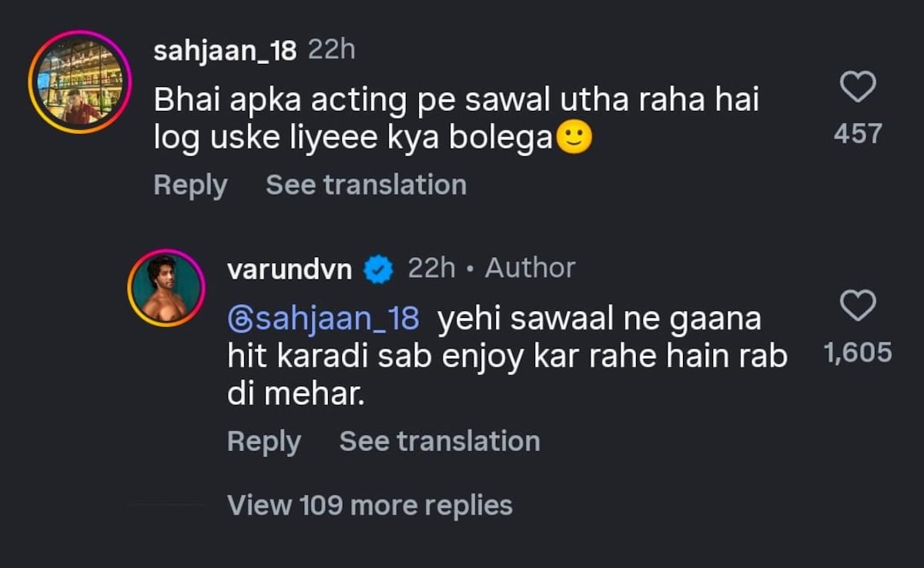This screenshot has height=568, width=924.
Task: Click the Author label next to varundvn
Action: click(529, 267)
